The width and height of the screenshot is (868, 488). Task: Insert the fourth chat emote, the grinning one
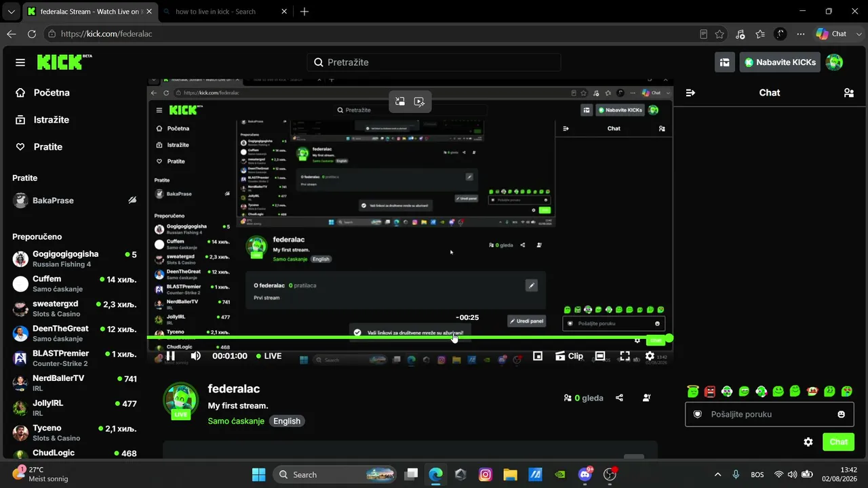pyautogui.click(x=744, y=391)
